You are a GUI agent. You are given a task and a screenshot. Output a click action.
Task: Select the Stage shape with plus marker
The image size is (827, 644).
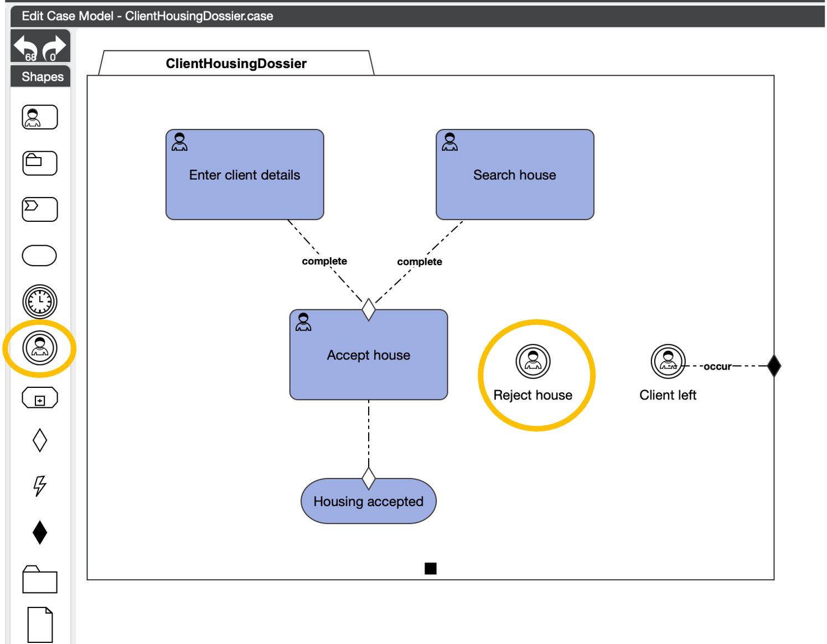point(40,398)
